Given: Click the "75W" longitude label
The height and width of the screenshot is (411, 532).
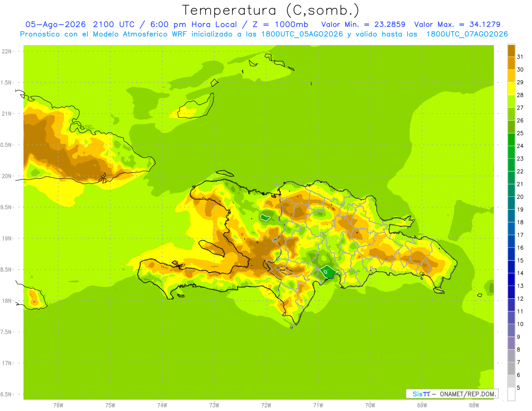Looking at the screenshot, I should point(110,406).
